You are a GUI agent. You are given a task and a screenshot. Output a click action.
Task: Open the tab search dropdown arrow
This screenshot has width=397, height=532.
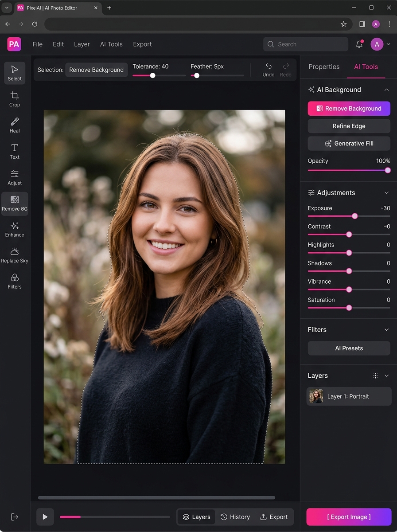(x=6, y=8)
